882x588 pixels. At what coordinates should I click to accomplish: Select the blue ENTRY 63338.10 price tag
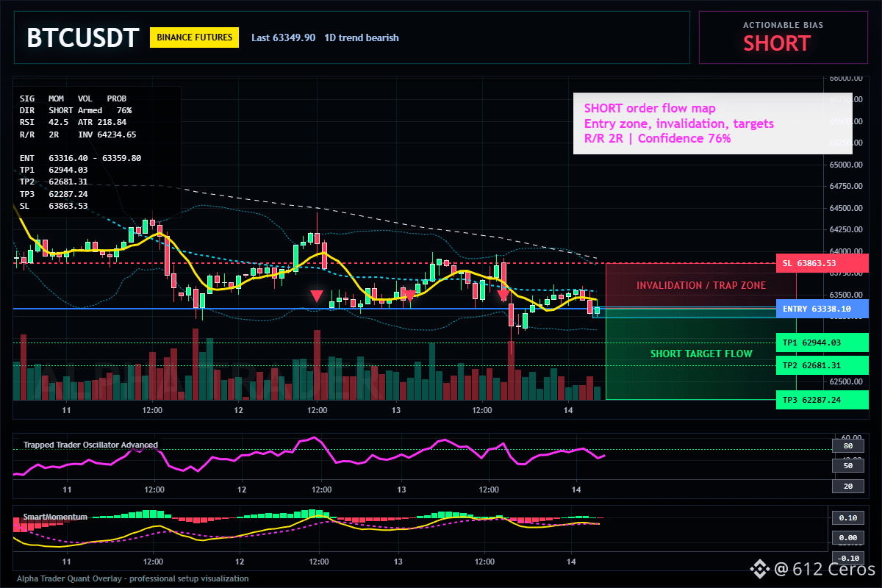point(822,309)
